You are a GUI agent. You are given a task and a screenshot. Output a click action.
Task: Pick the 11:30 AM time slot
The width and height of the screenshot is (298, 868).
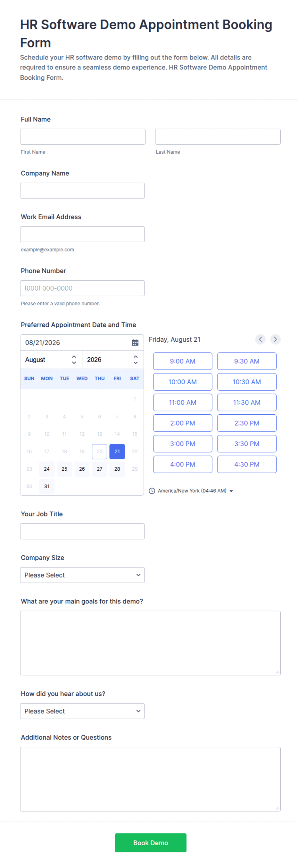tap(247, 402)
